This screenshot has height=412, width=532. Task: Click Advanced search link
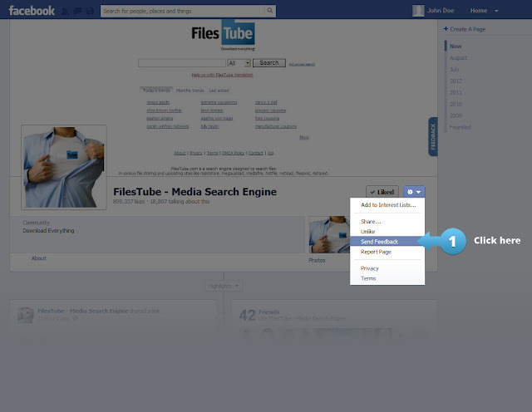tap(302, 65)
